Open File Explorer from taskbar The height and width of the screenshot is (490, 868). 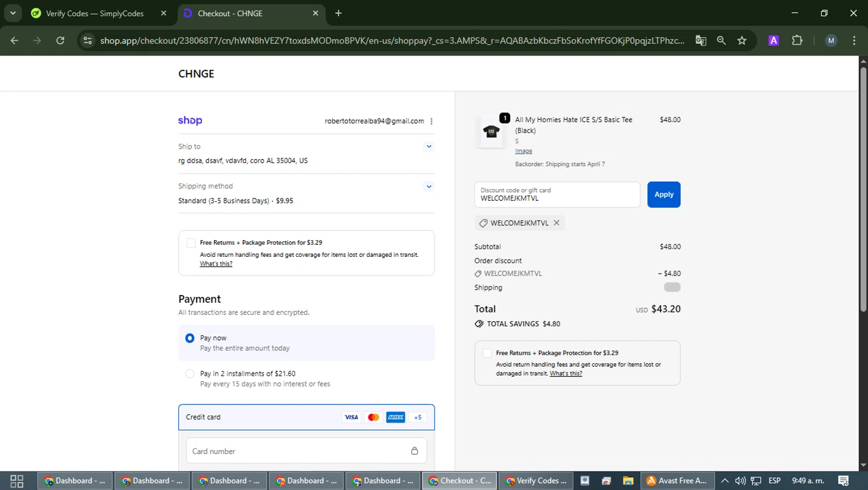click(x=628, y=481)
